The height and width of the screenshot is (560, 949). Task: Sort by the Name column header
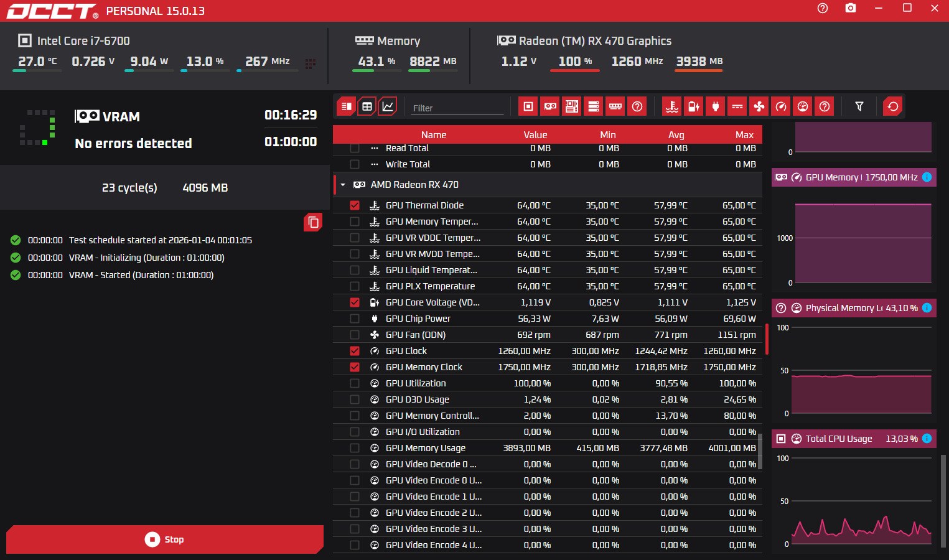tap(434, 135)
